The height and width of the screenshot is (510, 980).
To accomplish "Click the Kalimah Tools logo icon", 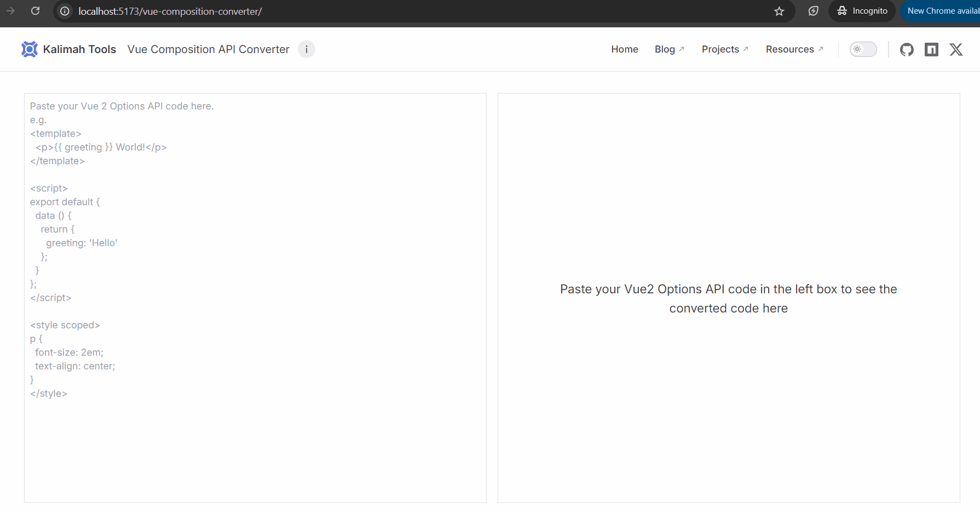I will pyautogui.click(x=30, y=49).
